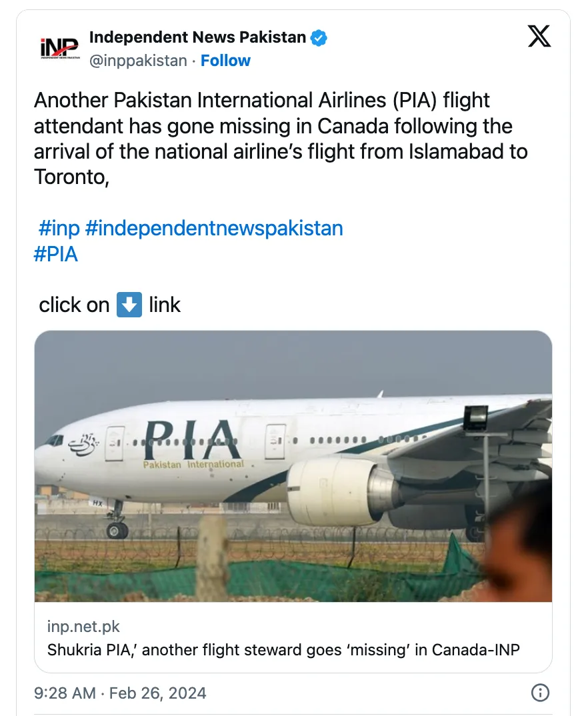The width and height of the screenshot is (588, 716).
Task: Open the #inp hashtag
Action: point(59,228)
